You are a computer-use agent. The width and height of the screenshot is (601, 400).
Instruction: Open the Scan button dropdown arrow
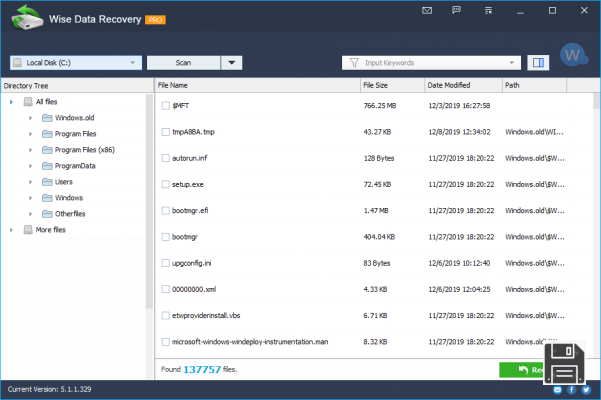pos(232,62)
